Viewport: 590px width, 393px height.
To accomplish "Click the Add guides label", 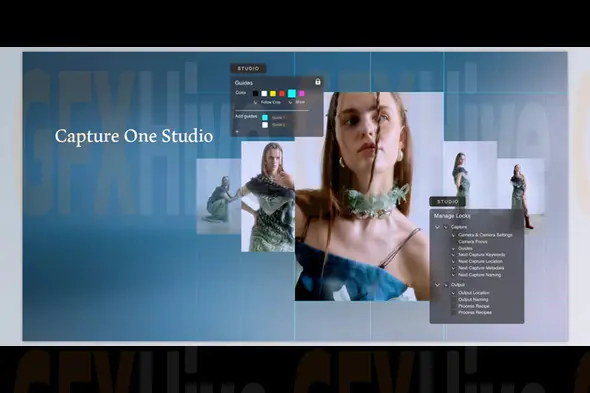I will pyautogui.click(x=246, y=116).
